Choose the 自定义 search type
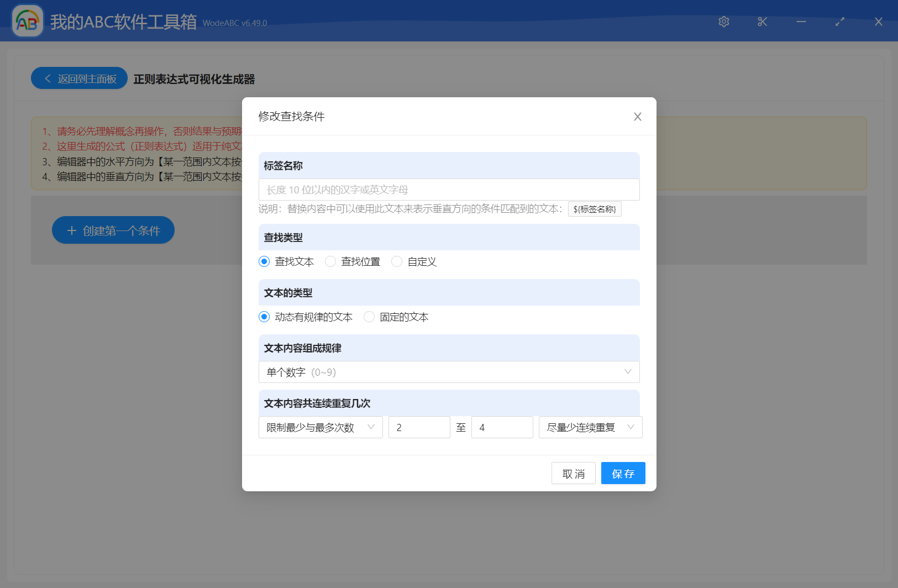The height and width of the screenshot is (588, 898). (397, 261)
